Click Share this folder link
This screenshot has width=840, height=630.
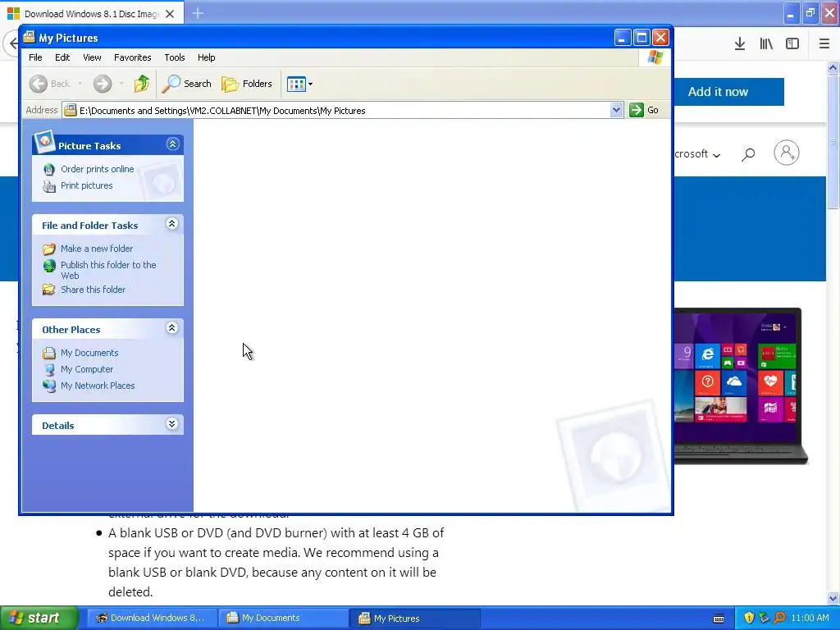94,290
